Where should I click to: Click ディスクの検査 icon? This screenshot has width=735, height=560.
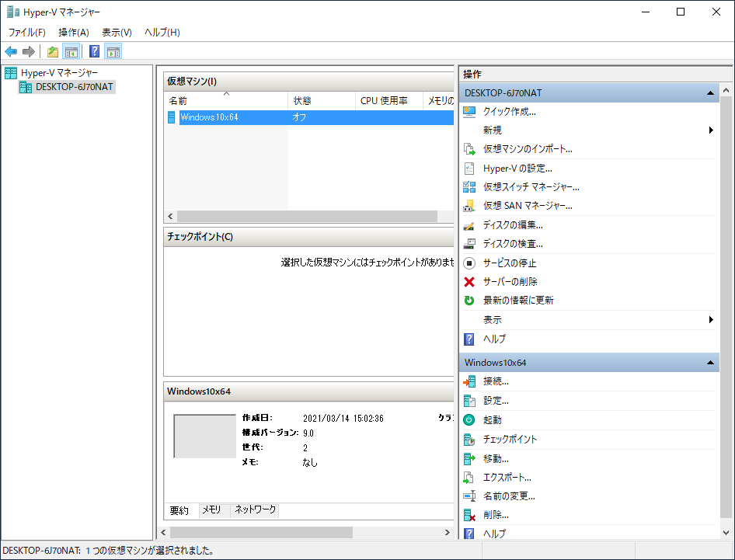pyautogui.click(x=469, y=244)
